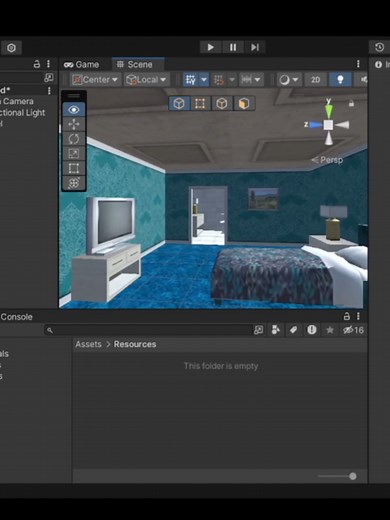Open the Local handle rotation dropdown
390x520 pixels.
tap(146, 80)
